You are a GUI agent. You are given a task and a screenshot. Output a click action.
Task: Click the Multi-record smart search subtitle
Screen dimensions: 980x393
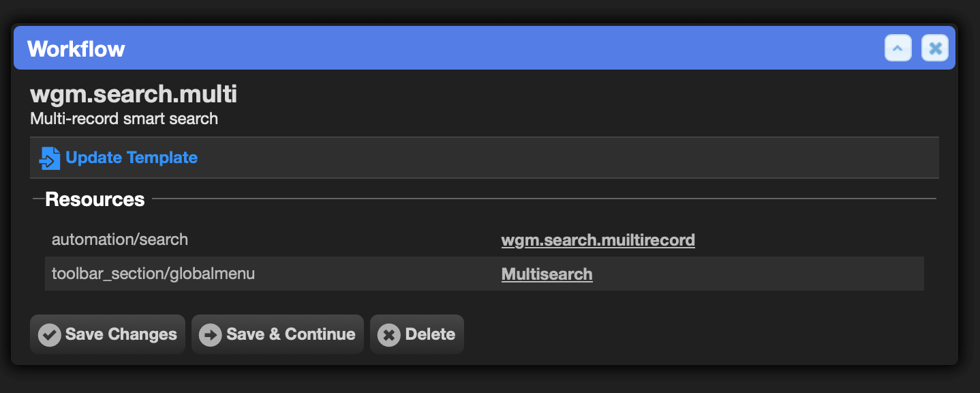[124, 119]
